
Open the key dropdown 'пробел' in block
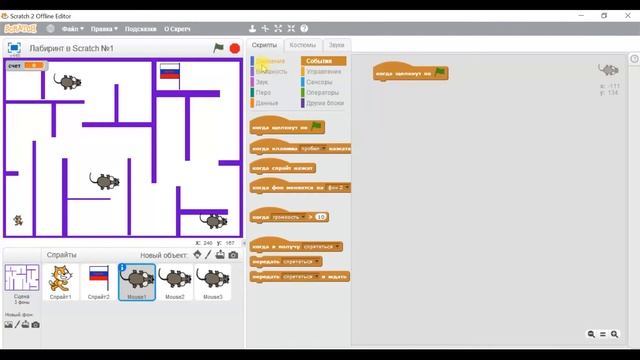[x=313, y=149]
